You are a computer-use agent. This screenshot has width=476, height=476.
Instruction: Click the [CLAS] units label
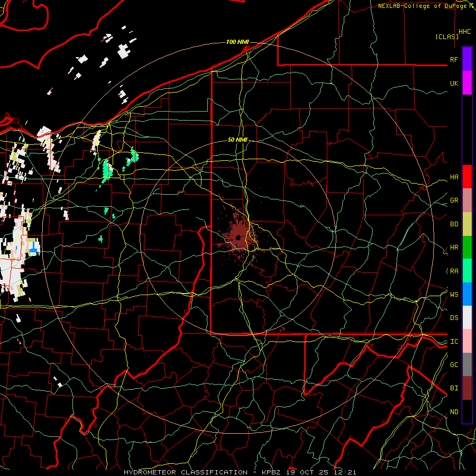pyautogui.click(x=447, y=36)
